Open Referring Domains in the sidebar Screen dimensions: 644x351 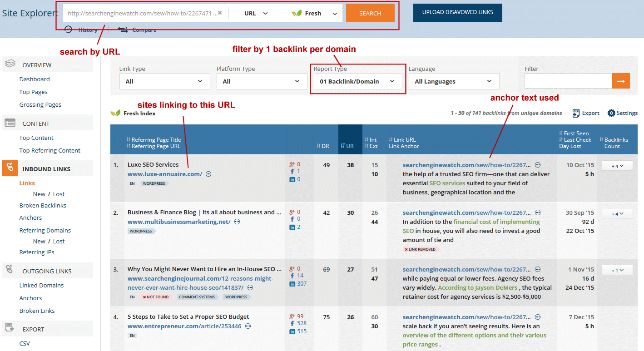(45, 230)
